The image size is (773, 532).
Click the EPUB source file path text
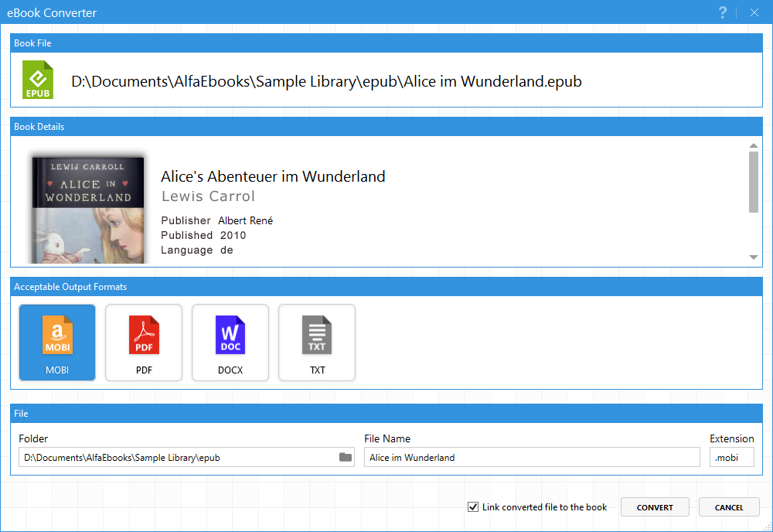326,81
